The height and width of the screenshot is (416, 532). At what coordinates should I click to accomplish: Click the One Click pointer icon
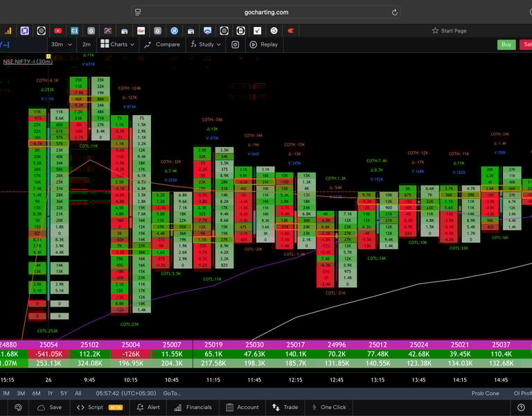coord(314,407)
